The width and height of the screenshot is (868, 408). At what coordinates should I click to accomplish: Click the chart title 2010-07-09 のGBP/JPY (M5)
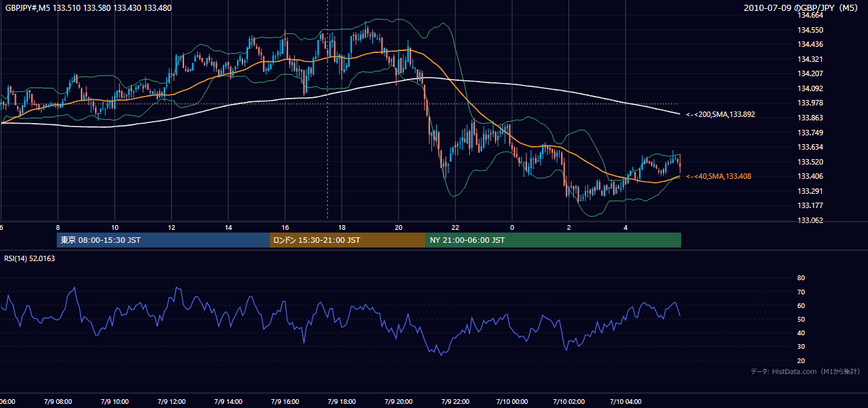801,8
